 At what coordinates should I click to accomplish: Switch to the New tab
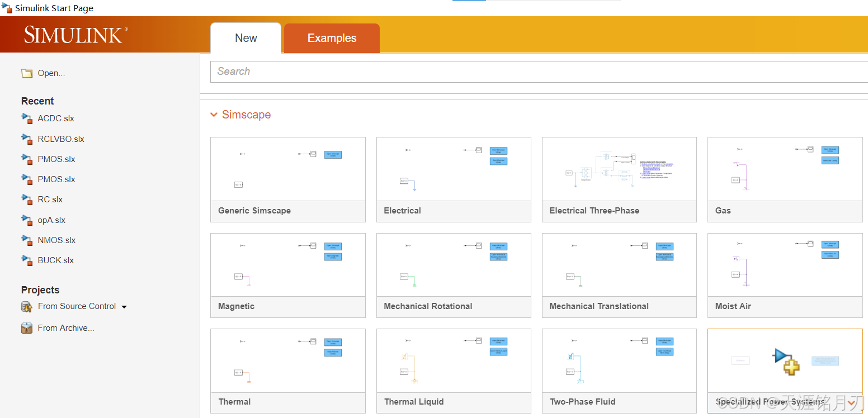click(246, 38)
